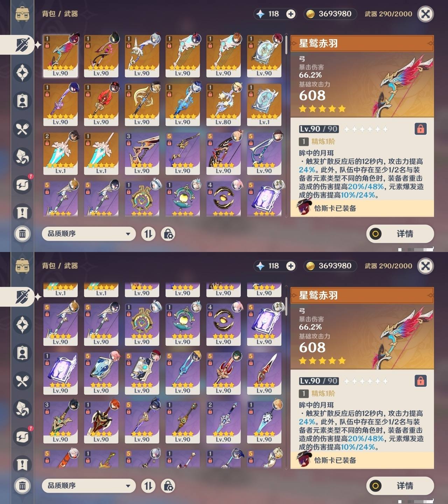448x504 pixels.
Task: Open 品质顺序 sort dropdown in top panel
Action: point(89,234)
